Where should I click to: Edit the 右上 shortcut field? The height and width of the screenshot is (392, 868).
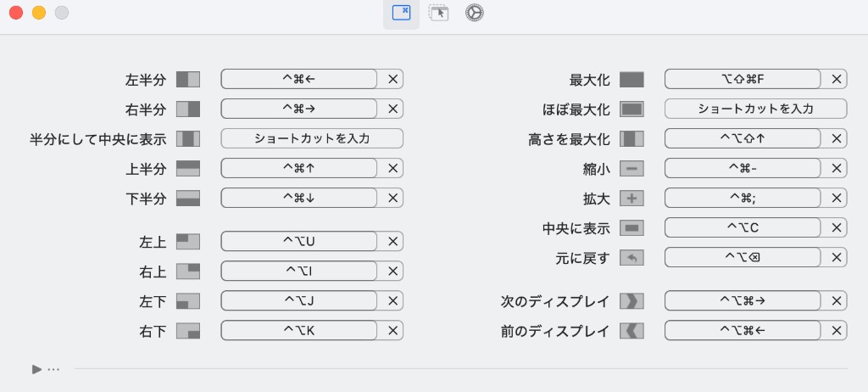click(x=299, y=271)
